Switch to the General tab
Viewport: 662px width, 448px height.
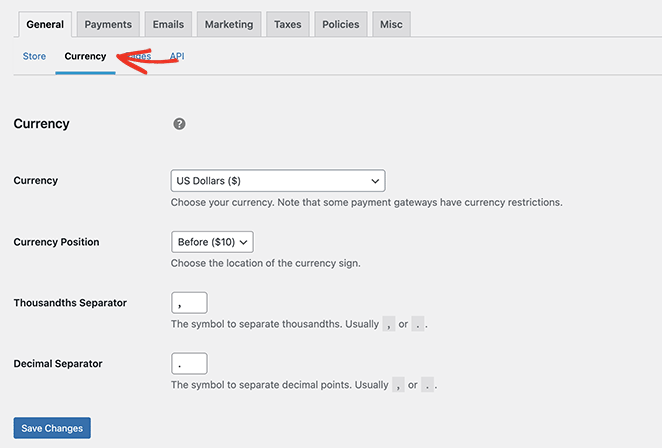[x=44, y=24]
